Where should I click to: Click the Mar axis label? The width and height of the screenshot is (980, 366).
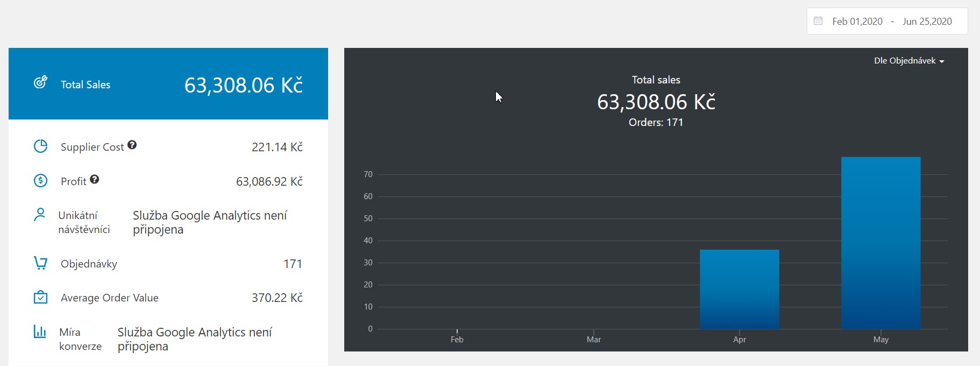click(594, 340)
